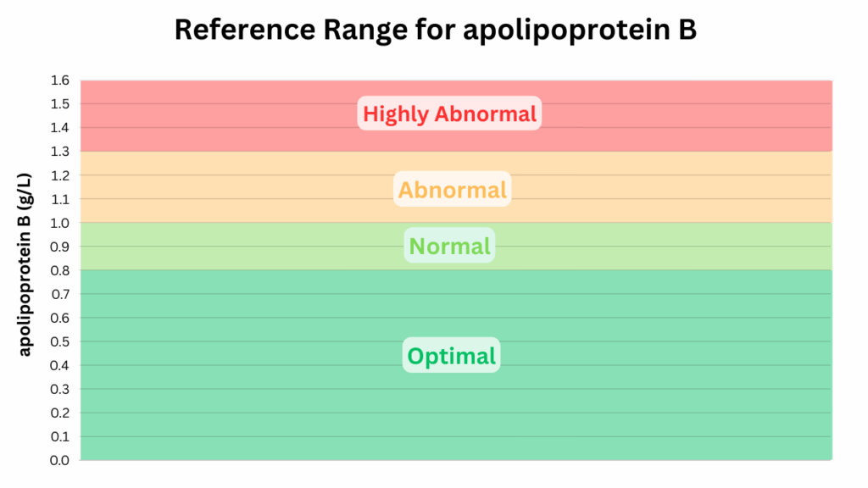Screen dimensions: 868x488
Task: Select the 1.0 axis value
Action: [59, 223]
